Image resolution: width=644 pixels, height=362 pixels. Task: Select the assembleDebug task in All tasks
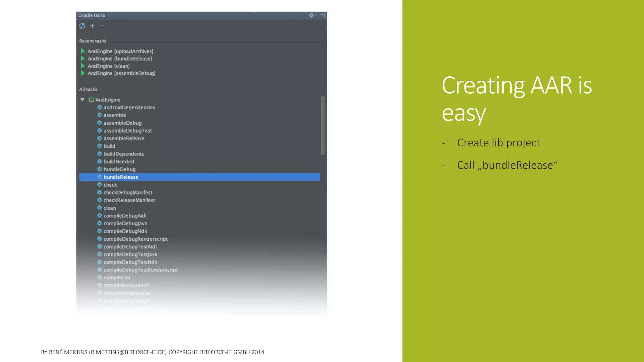pyautogui.click(x=119, y=123)
